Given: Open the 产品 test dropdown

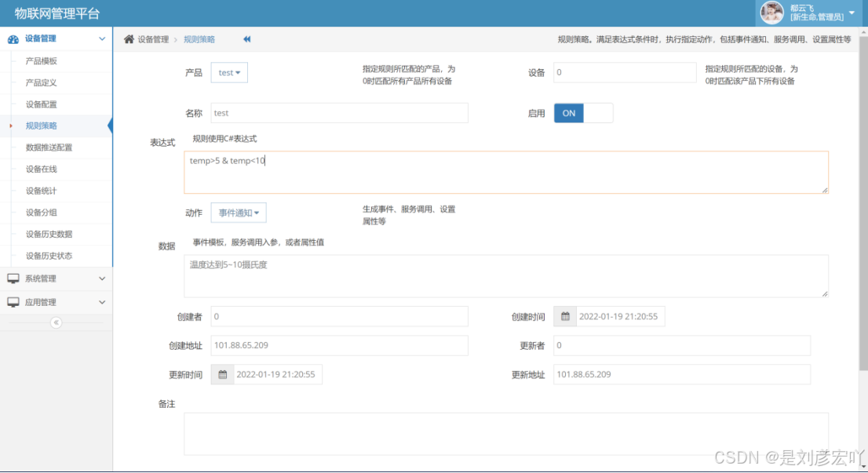Looking at the screenshot, I should [x=229, y=72].
